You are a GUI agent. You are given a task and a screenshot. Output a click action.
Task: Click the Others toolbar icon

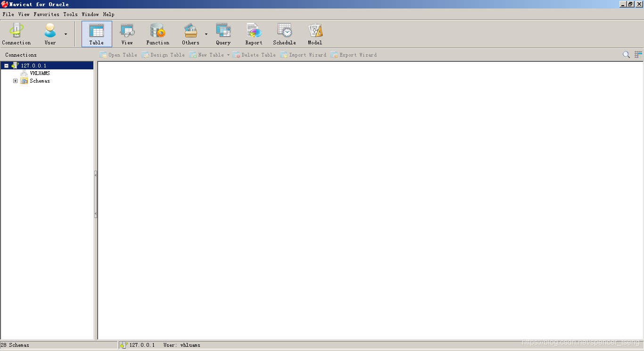pyautogui.click(x=190, y=34)
